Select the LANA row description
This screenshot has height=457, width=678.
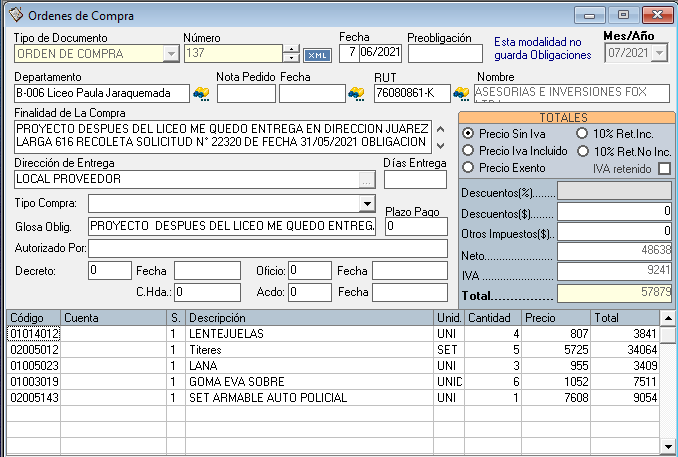pyautogui.click(x=310, y=366)
